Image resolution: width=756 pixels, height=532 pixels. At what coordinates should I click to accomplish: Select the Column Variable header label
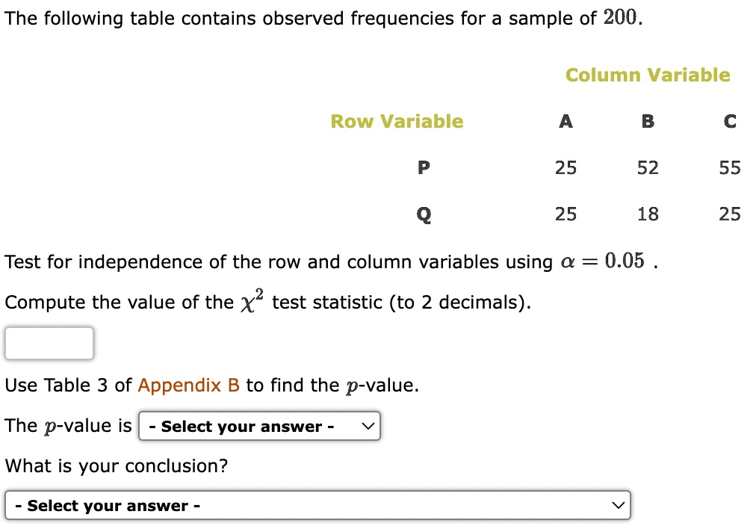pos(647,75)
